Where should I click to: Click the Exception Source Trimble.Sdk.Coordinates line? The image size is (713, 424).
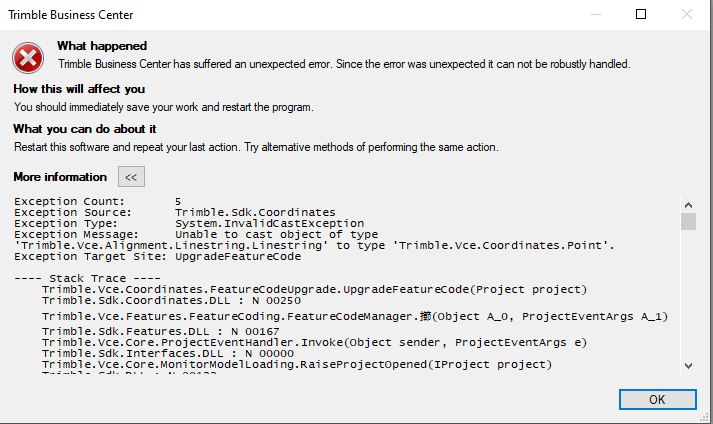(x=174, y=212)
